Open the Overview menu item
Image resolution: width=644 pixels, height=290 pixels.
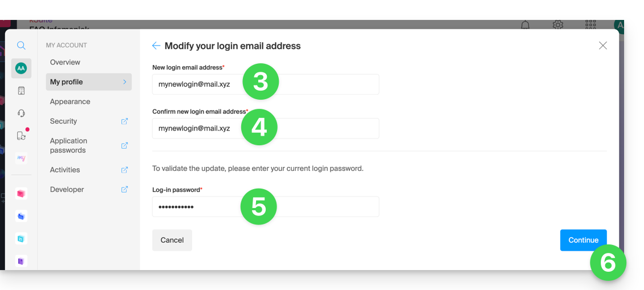click(x=65, y=62)
